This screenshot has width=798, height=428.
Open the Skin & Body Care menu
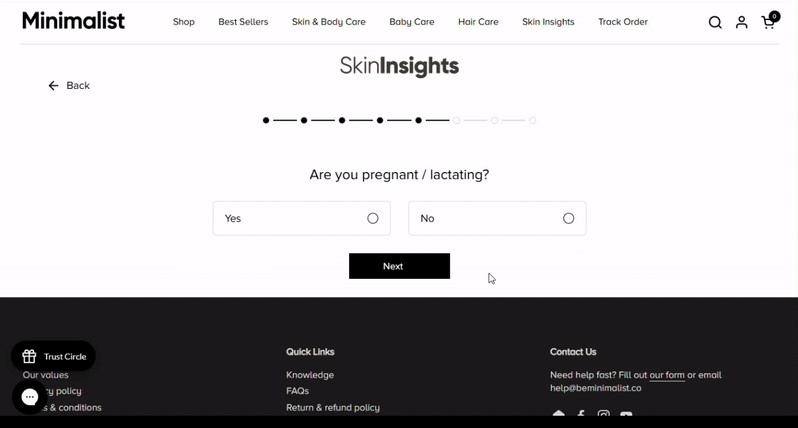click(329, 22)
